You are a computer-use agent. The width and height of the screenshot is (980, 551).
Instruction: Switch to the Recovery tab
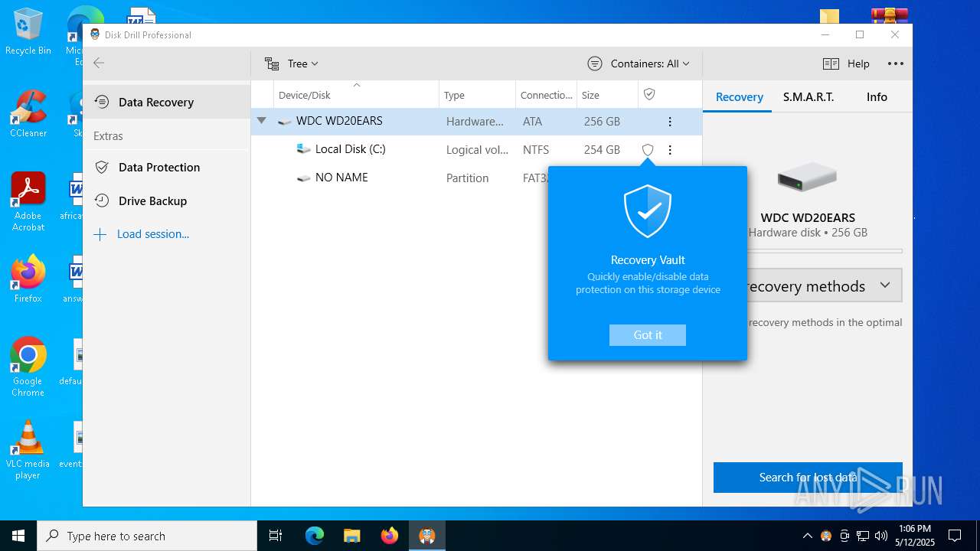[x=739, y=97]
